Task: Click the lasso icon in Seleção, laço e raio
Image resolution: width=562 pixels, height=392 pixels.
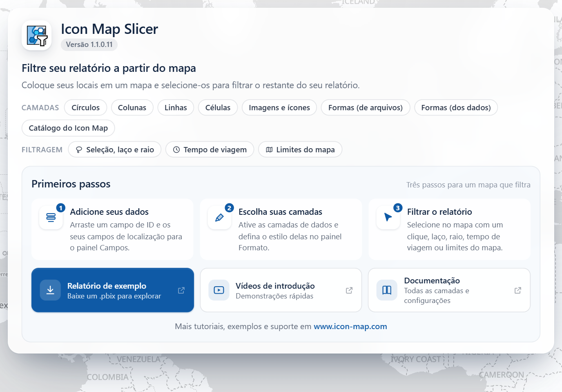Action: (x=79, y=150)
